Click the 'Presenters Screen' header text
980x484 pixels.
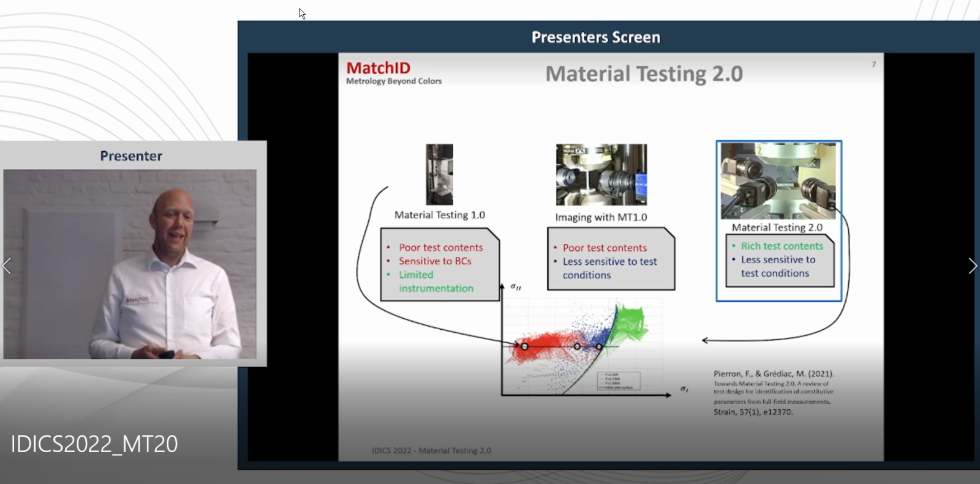pos(596,37)
